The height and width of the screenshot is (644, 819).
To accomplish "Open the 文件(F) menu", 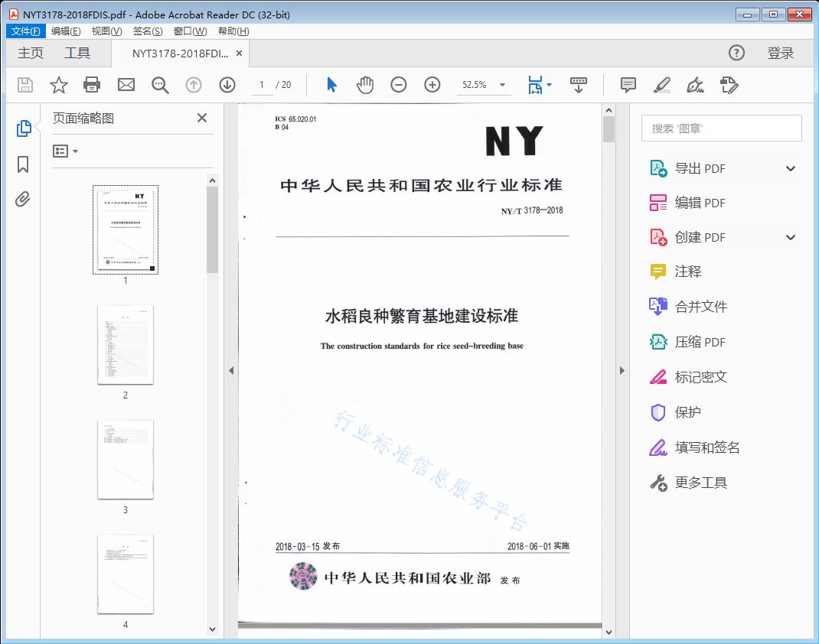I will [26, 31].
